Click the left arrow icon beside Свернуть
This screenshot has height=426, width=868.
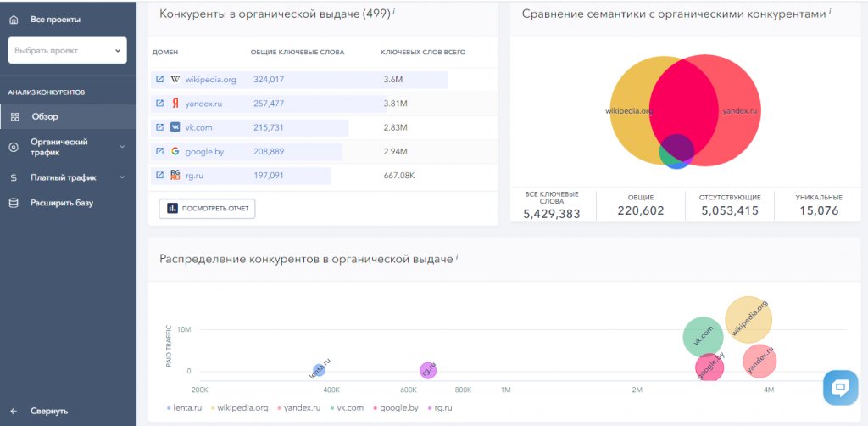coord(14,411)
